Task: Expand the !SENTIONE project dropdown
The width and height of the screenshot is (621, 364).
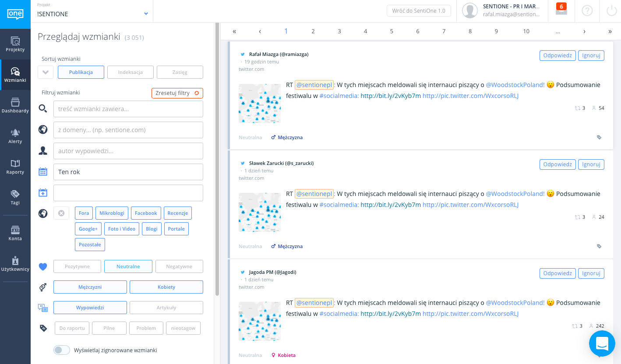Action: [146, 14]
